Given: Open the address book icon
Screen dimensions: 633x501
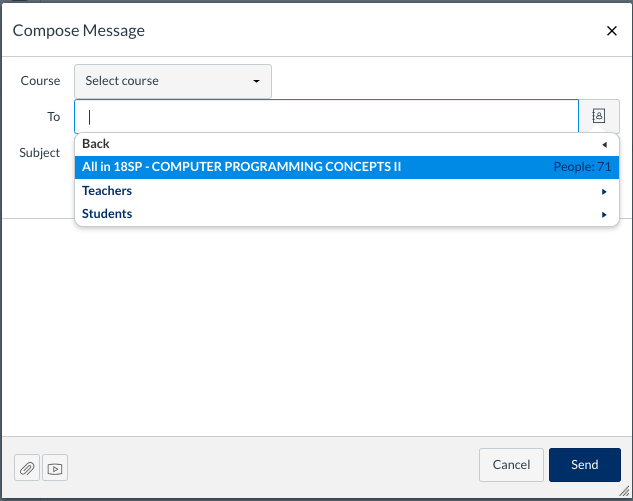Looking at the screenshot, I should pyautogui.click(x=598, y=116).
